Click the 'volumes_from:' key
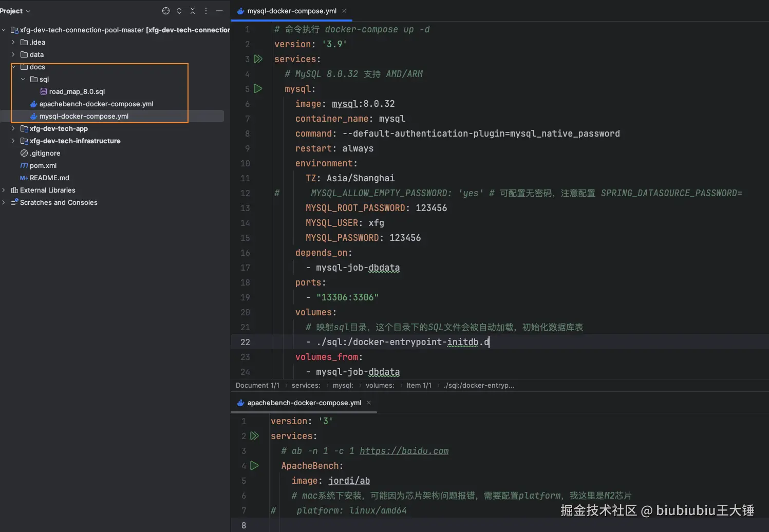The width and height of the screenshot is (769, 532). [x=329, y=357]
